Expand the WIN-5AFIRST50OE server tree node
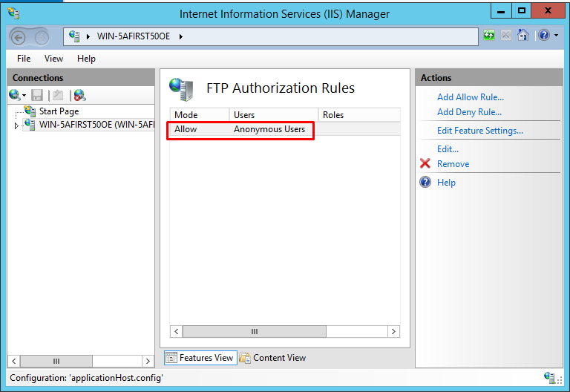Screen dimensions: 570x392 16,125
